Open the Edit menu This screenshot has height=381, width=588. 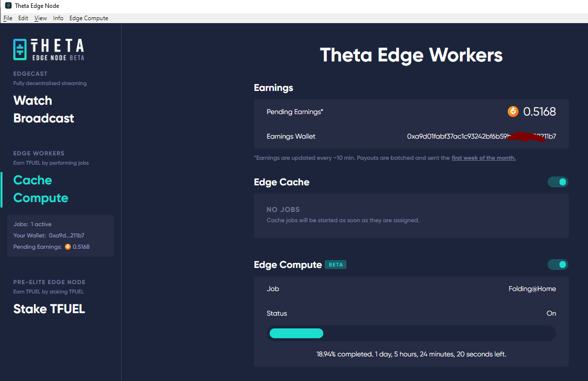coord(23,18)
